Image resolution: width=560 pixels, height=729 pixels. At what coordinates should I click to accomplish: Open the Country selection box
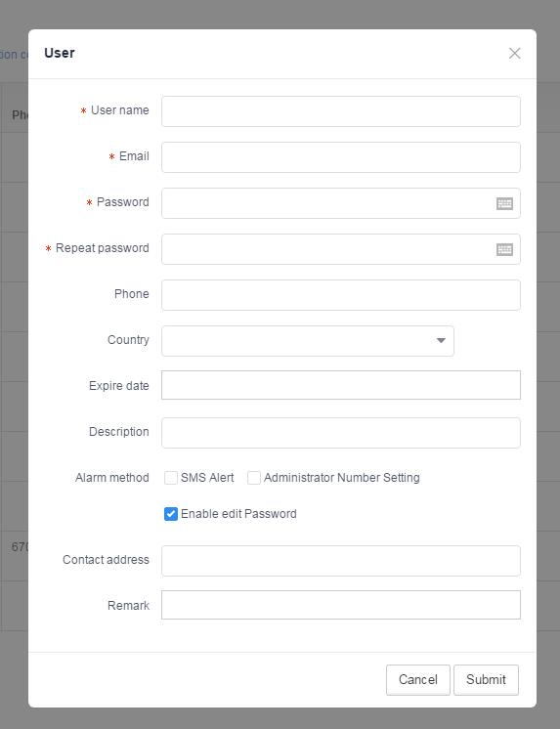pos(308,341)
